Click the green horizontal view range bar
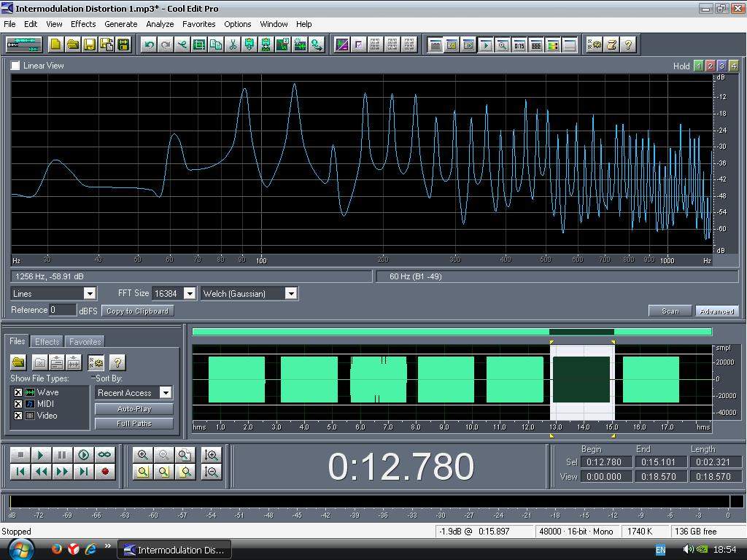Viewport: 747px width, 560px height. (452, 332)
